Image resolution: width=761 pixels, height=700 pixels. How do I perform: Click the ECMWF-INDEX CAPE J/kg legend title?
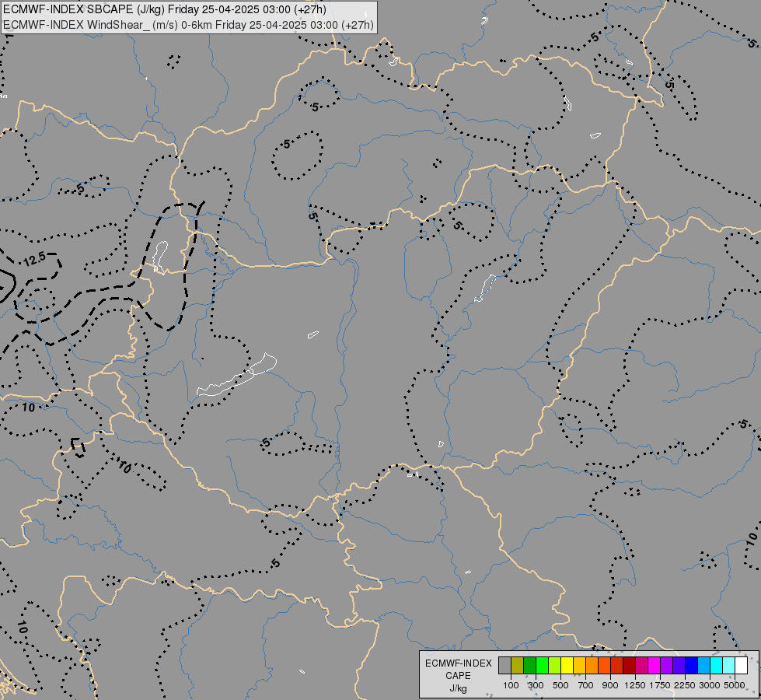[458, 676]
